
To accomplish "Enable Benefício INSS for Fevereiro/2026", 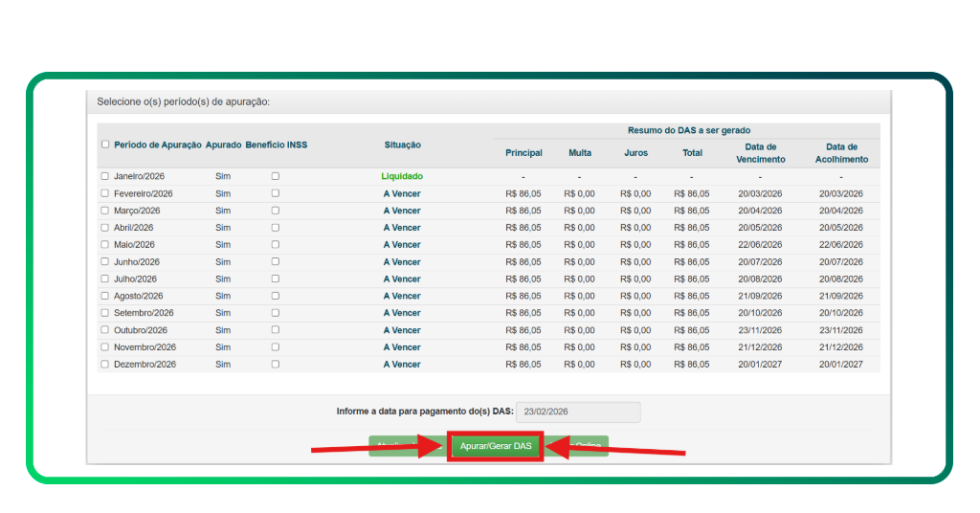I will (x=276, y=193).
